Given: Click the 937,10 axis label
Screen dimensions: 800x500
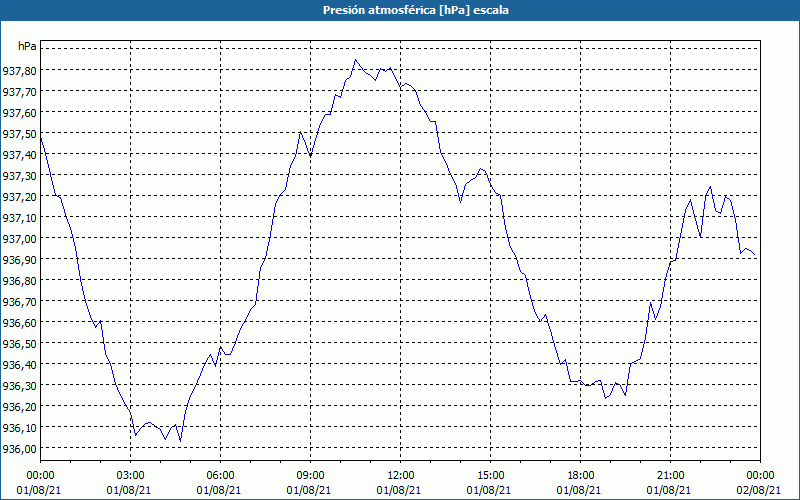Looking at the screenshot, I should pyautogui.click(x=19, y=217).
